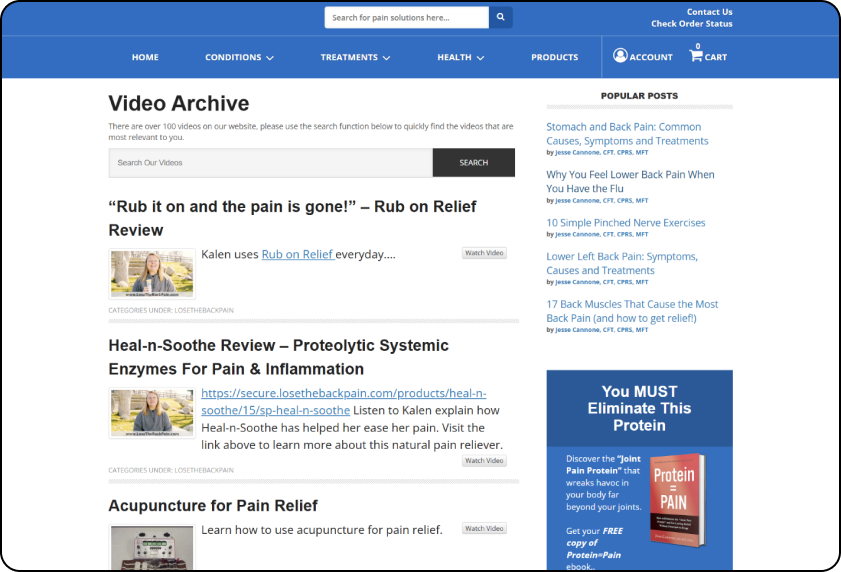Follow the secure.losethebackpain.com product URL
The image size is (841, 572).
(343, 401)
